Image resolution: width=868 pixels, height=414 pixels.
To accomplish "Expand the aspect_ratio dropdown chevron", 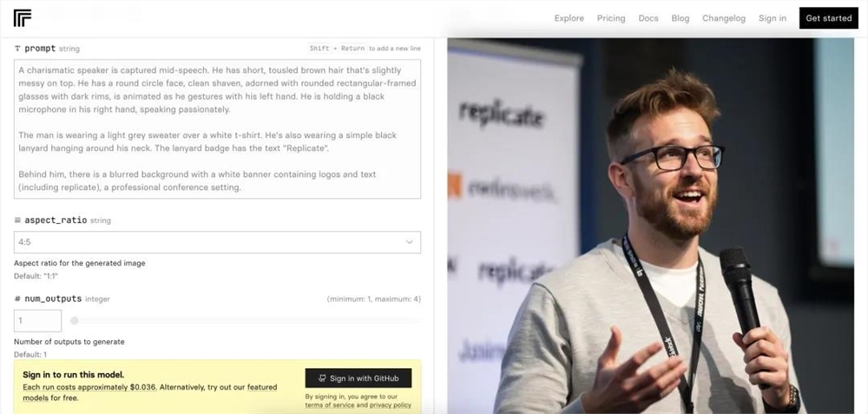I will pos(409,242).
